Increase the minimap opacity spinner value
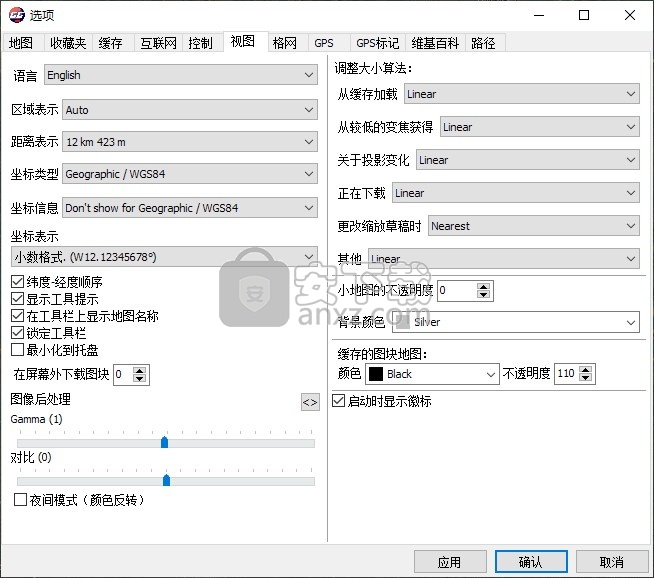Viewport: 654px width, 578px height. (x=484, y=286)
